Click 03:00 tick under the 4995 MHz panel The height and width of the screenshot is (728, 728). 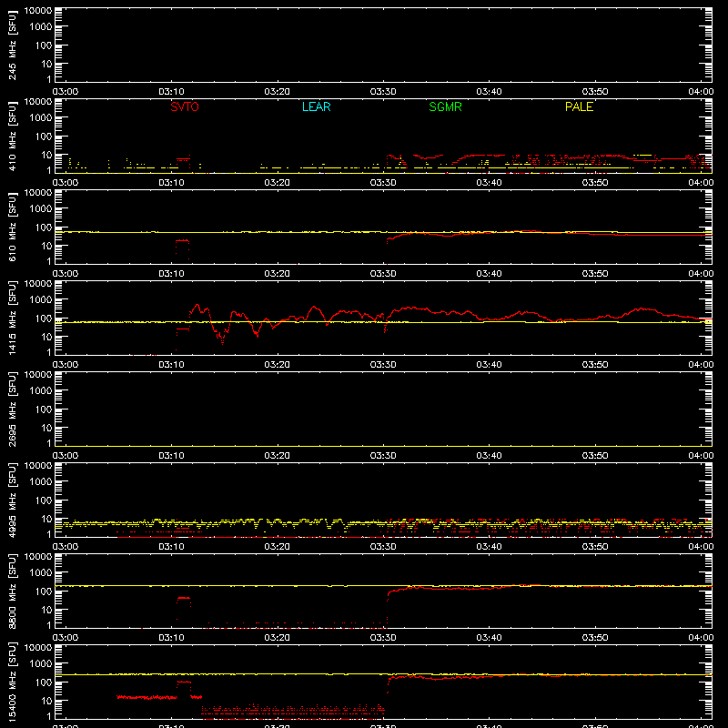(x=66, y=547)
